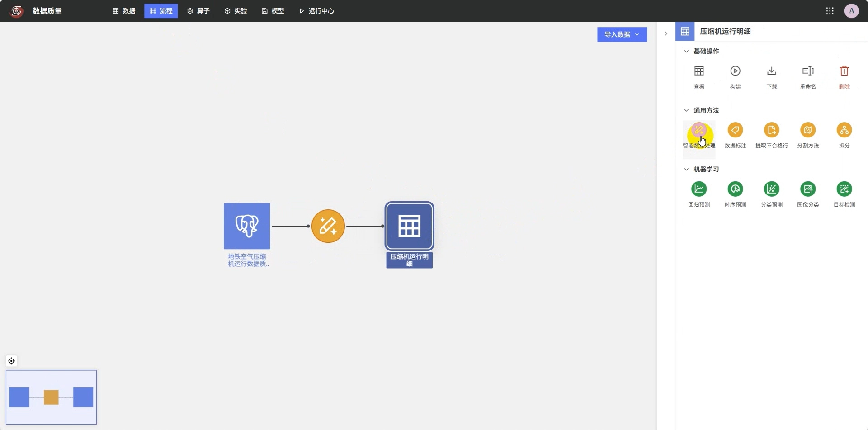The image size is (868, 430).
Task: Choose the 分割方法 icon
Action: 808,130
